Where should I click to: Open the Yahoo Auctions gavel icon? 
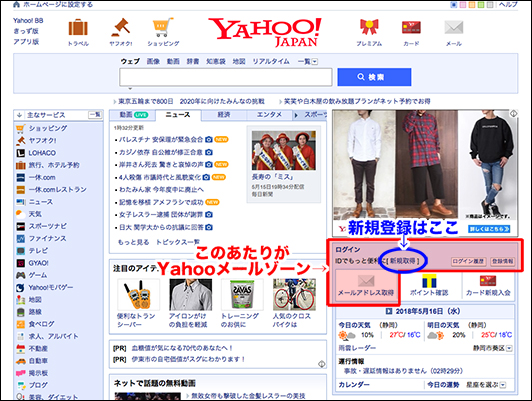tap(120, 27)
